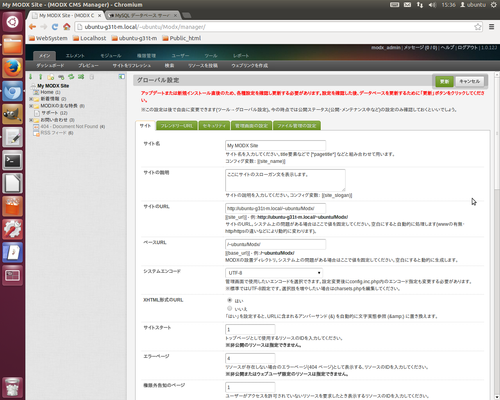Open System Settings gear-wrench launcher icon
The height and width of the screenshot is (400, 500).
pos(13,229)
